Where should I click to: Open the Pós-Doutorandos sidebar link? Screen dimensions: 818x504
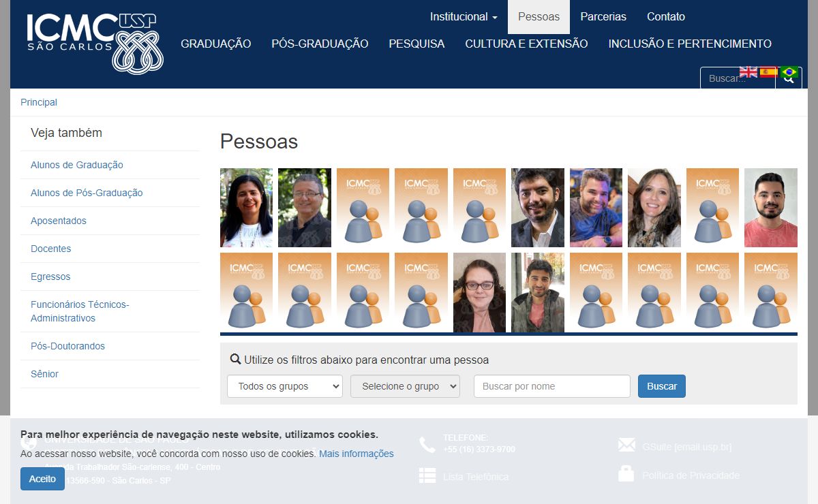pyautogui.click(x=68, y=346)
